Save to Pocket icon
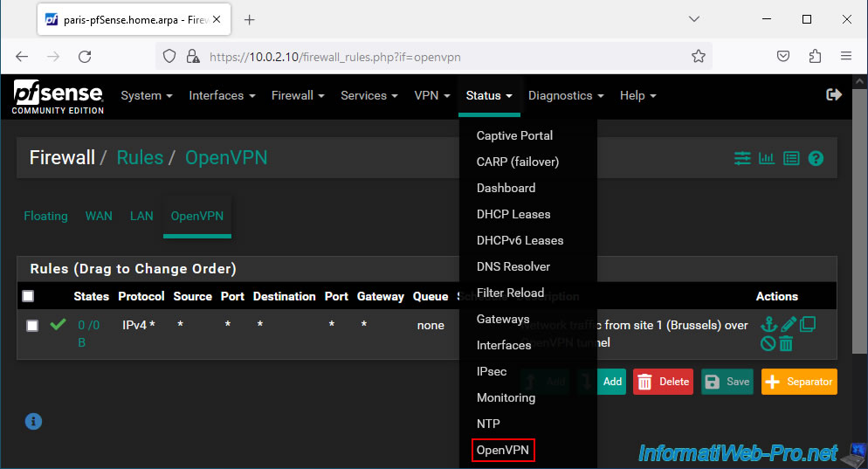 pyautogui.click(x=783, y=57)
